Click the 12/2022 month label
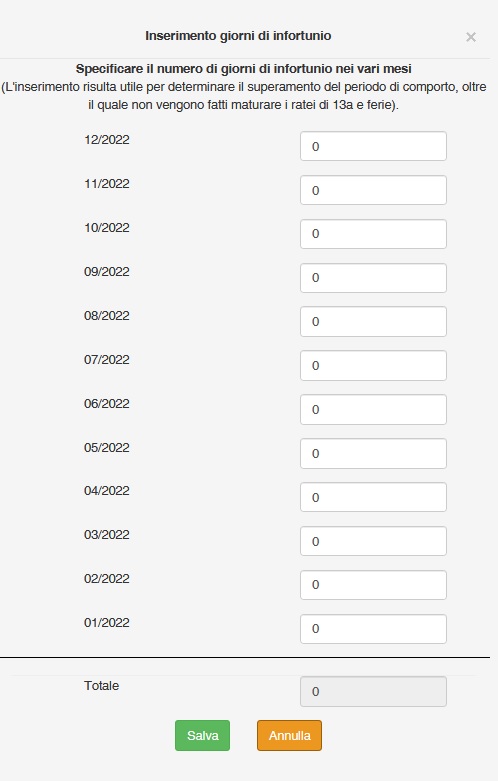This screenshot has width=498, height=781. tap(107, 140)
